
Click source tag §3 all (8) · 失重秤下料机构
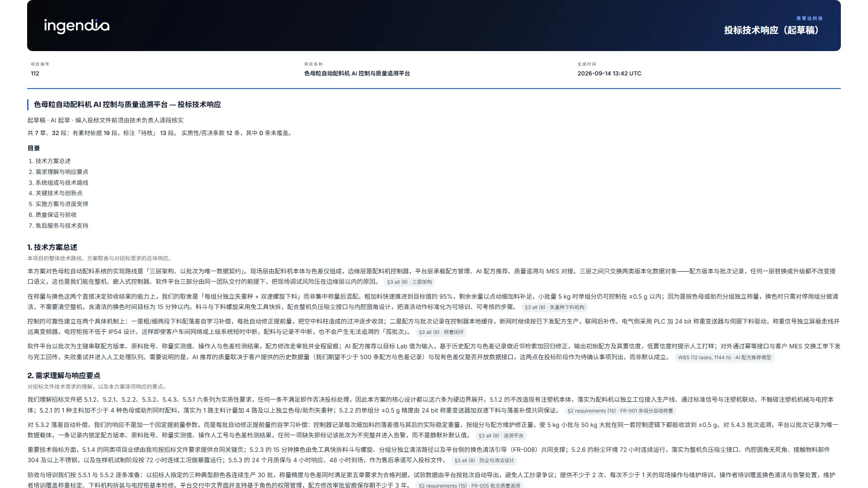[x=554, y=307]
